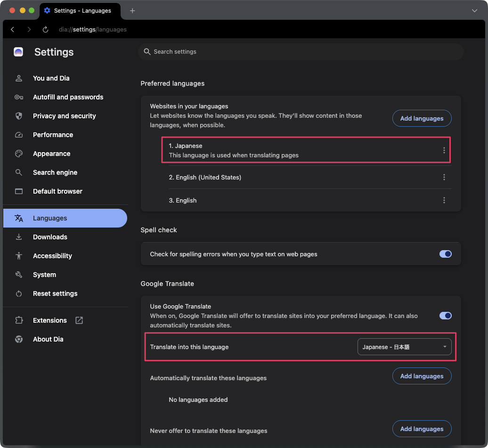Select the Downloads sidebar item
488x448 pixels.
50,237
